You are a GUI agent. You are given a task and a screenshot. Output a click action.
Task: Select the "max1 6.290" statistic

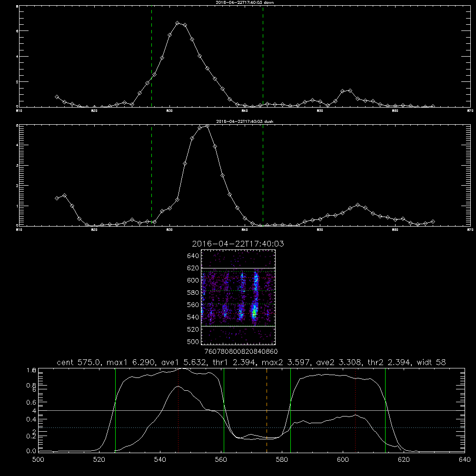click(131, 362)
